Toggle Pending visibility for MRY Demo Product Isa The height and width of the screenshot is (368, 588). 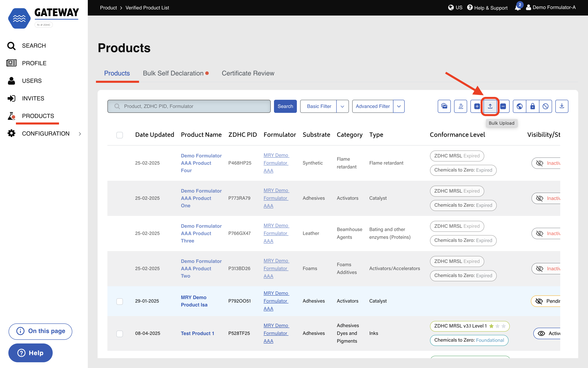546,301
